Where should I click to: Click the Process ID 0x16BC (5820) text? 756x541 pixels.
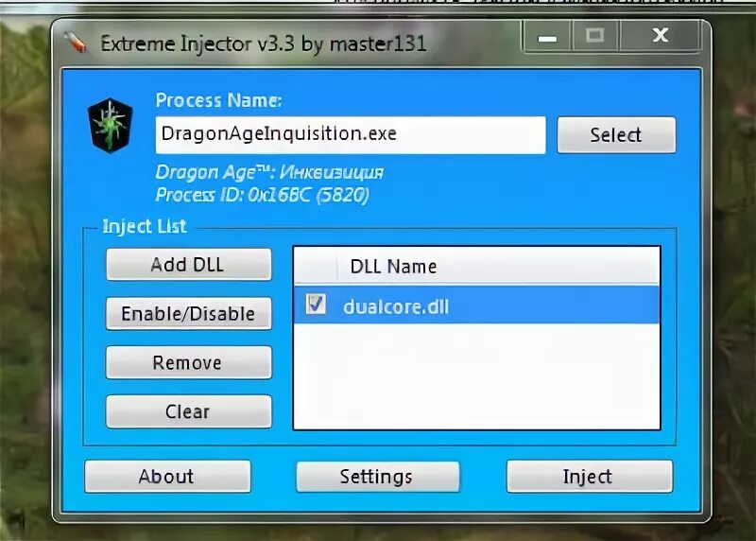coord(263,195)
